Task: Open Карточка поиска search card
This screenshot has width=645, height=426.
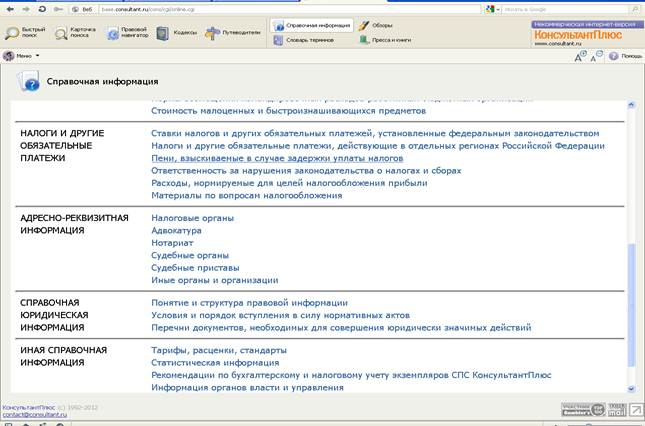Action: pyautogui.click(x=75, y=32)
